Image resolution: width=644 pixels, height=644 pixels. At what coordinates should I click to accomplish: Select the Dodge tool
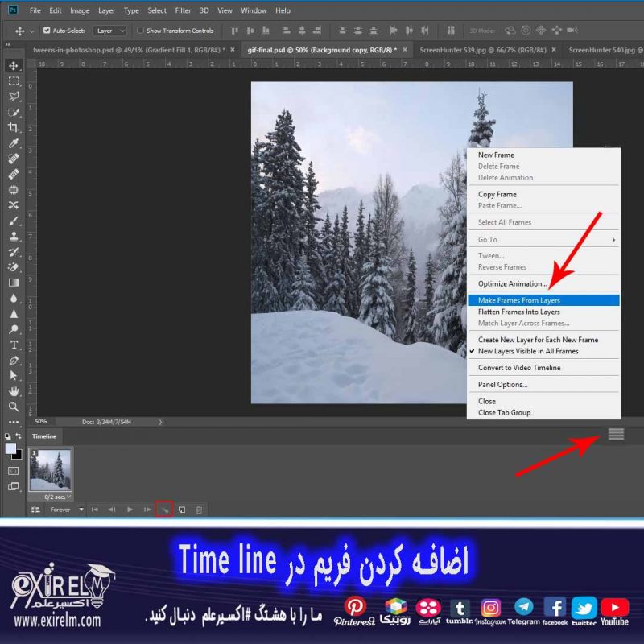[x=14, y=329]
